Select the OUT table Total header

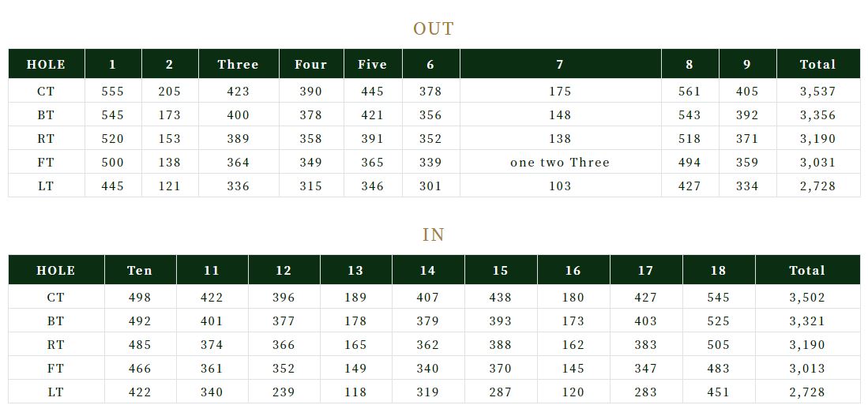pyautogui.click(x=818, y=64)
